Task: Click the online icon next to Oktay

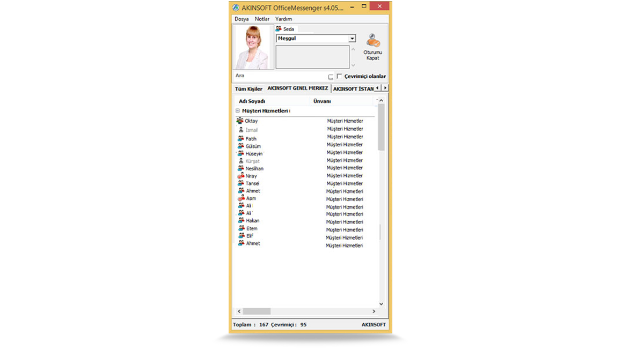Action: (x=240, y=120)
